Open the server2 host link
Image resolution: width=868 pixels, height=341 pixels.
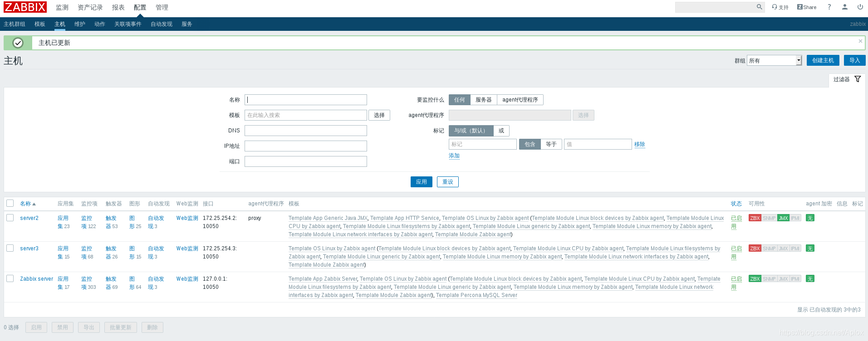[29, 218]
